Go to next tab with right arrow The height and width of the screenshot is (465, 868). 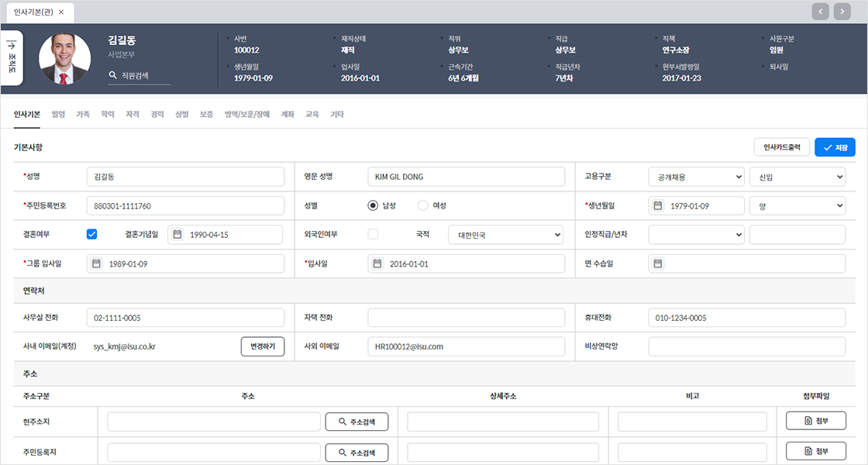(x=842, y=11)
